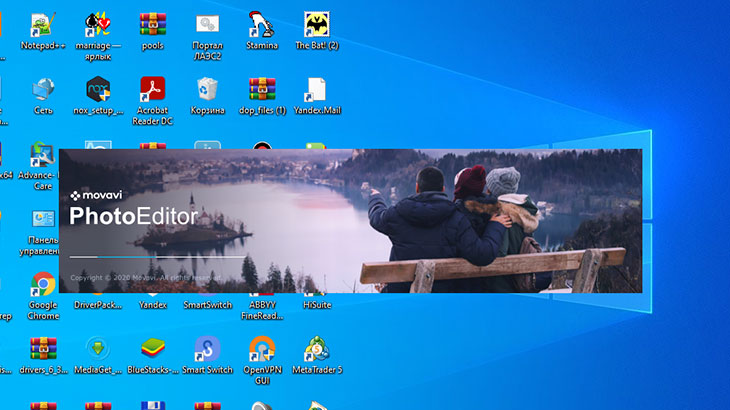The height and width of the screenshot is (410, 730).
Task: Click the pools archive icon
Action: [x=152, y=24]
